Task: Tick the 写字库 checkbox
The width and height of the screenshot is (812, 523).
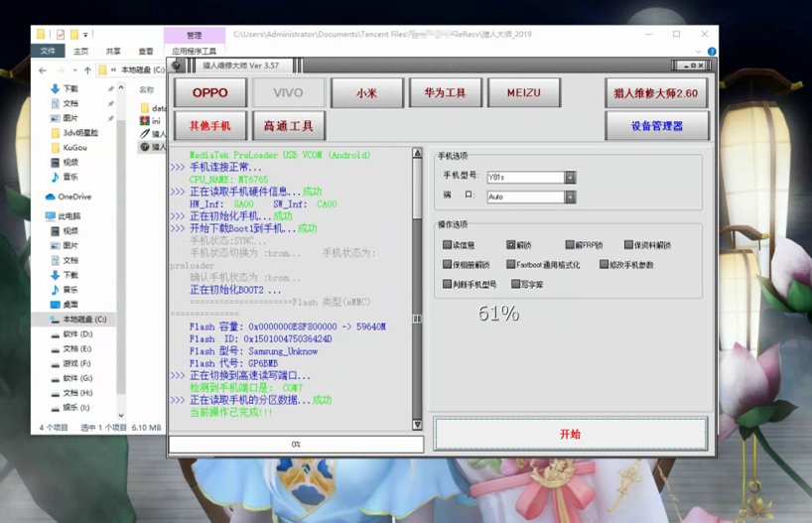Action: (515, 284)
